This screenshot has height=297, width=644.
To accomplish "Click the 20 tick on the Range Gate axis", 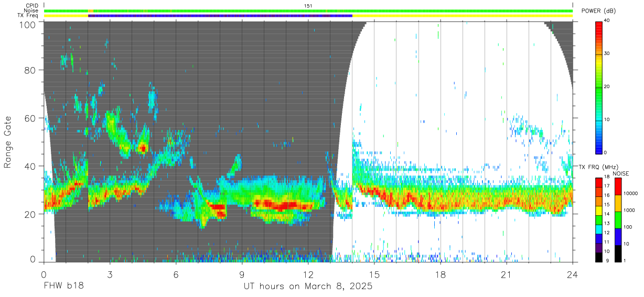I will pyautogui.click(x=30, y=214).
